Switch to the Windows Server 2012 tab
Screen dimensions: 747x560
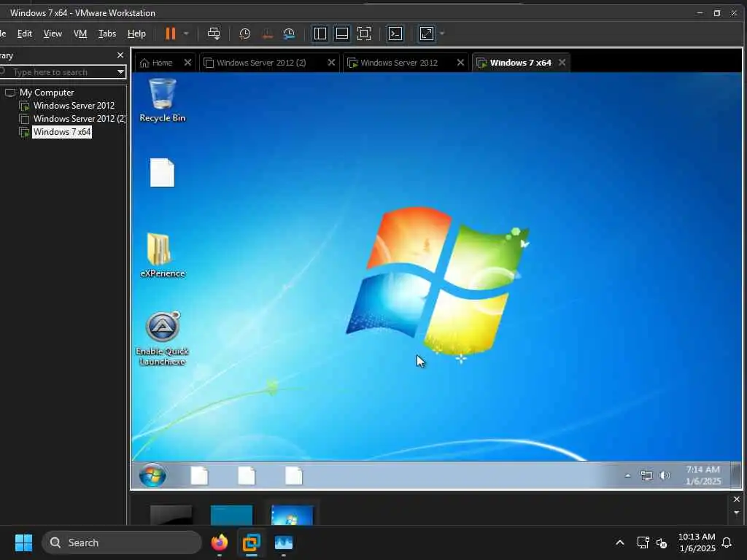pos(399,63)
